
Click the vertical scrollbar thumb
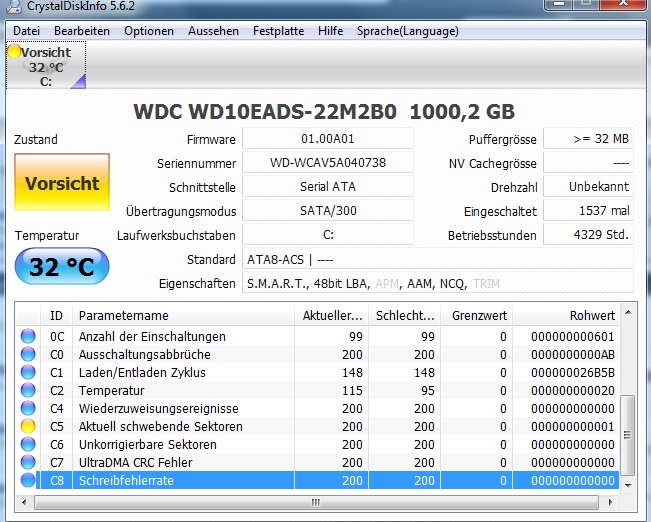628,435
